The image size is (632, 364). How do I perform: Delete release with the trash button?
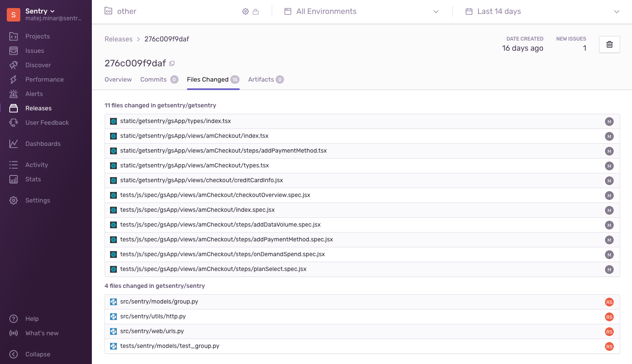click(610, 44)
